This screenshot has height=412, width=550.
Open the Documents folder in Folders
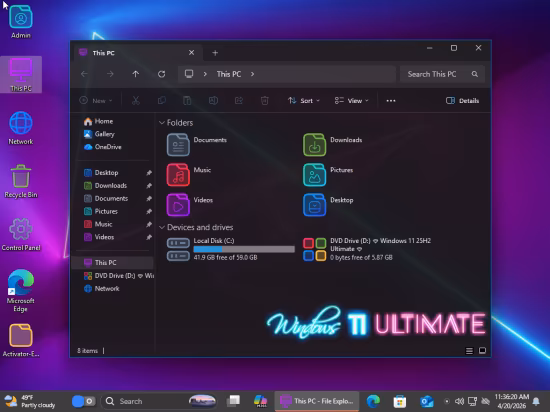coord(196,144)
